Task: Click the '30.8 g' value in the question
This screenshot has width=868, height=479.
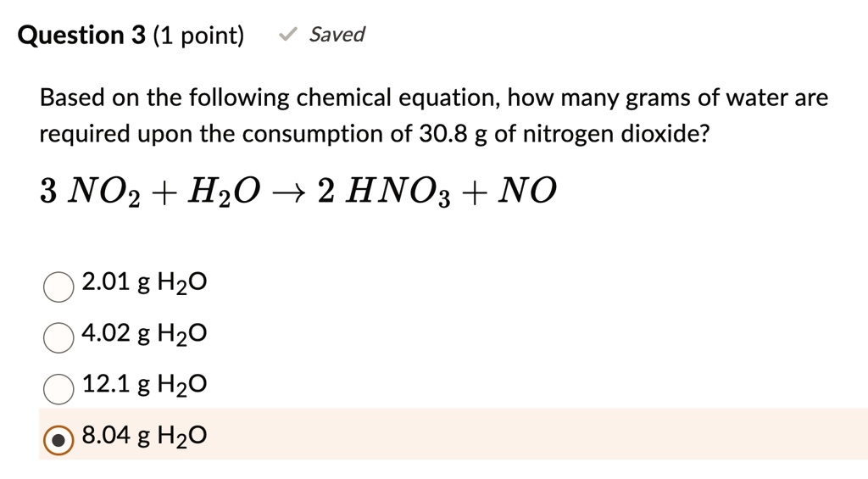Action: tap(453, 134)
